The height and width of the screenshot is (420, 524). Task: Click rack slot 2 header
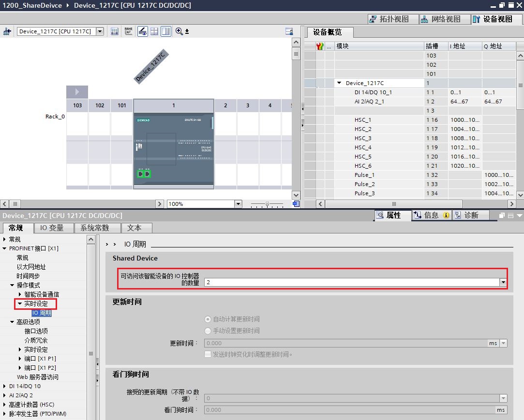(x=225, y=105)
